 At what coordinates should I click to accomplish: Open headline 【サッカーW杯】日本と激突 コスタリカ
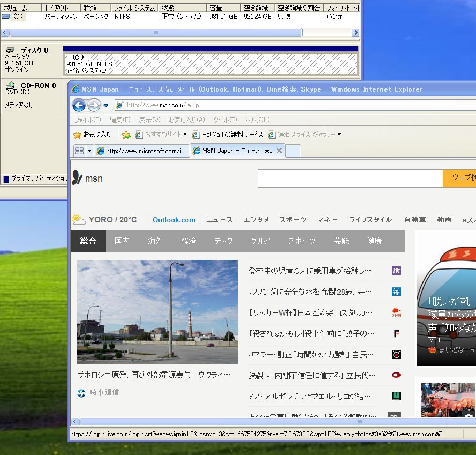309,313
